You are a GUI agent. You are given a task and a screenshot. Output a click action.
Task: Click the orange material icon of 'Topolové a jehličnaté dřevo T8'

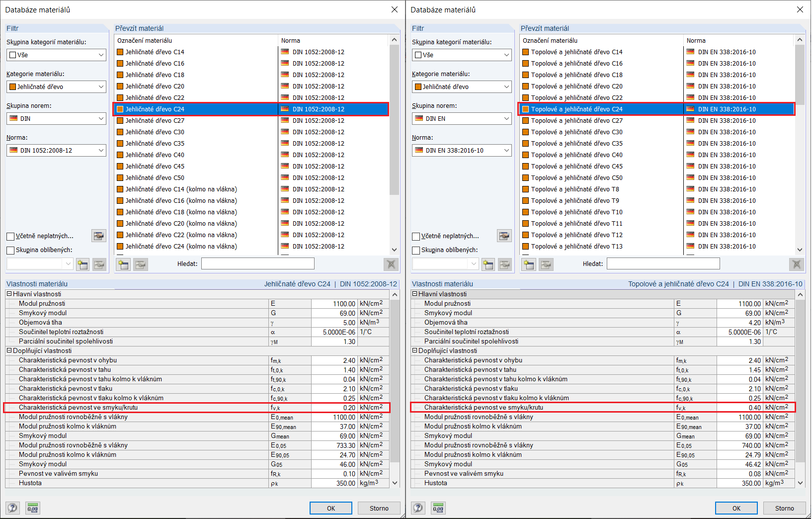(525, 189)
